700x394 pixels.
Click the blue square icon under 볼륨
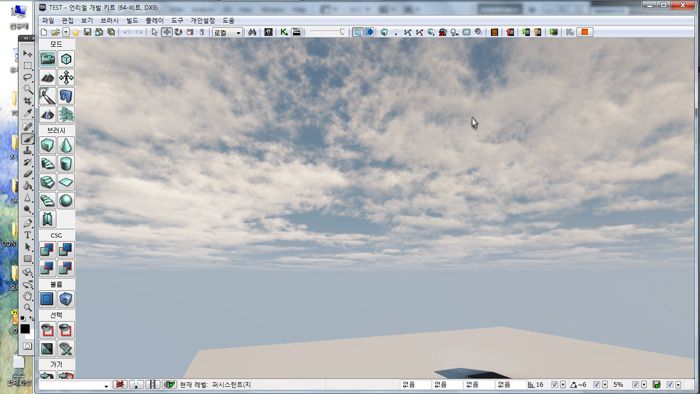[48, 299]
